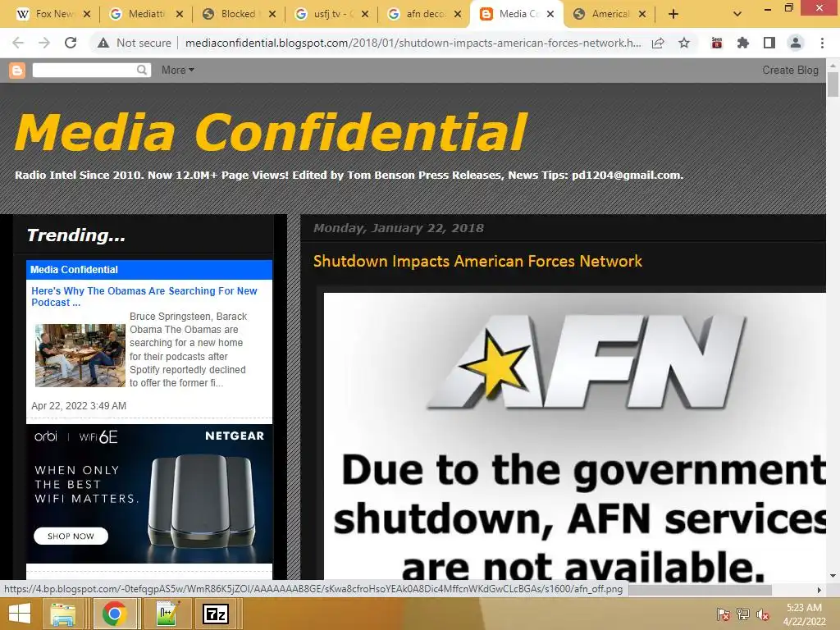
Task: Open File Explorer from the taskbar
Action: pos(62,614)
